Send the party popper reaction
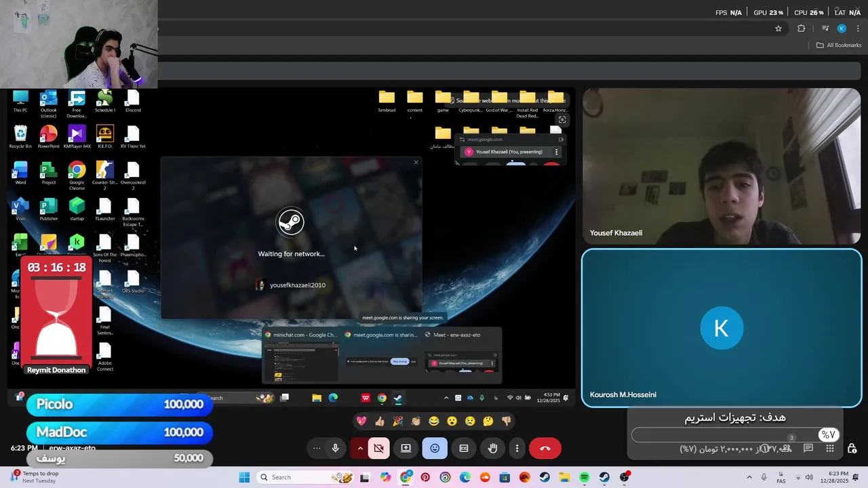 [x=398, y=421]
